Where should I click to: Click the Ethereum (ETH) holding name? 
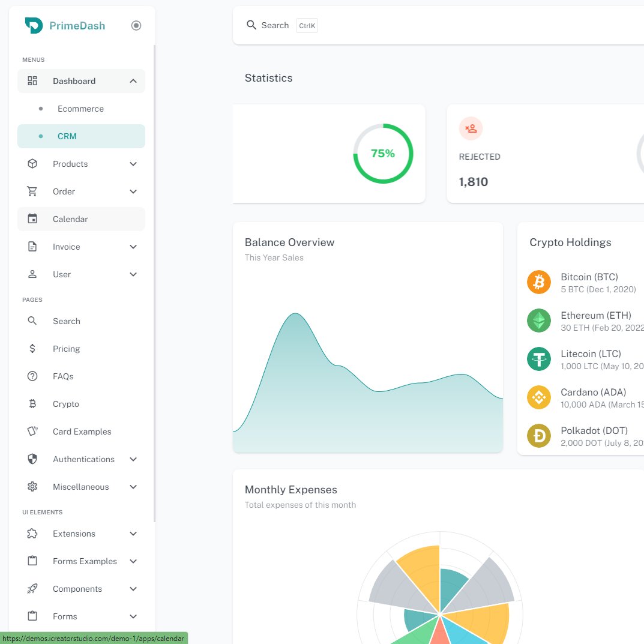pos(596,316)
